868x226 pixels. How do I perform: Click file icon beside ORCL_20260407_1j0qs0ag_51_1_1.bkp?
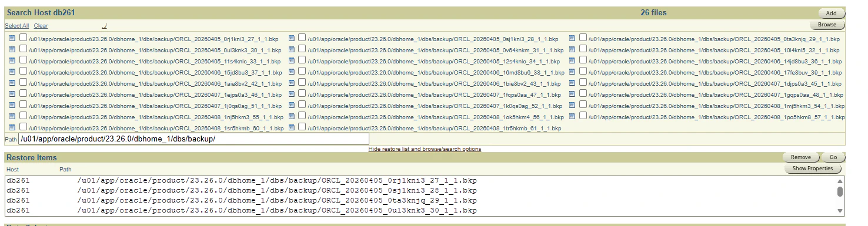(12, 105)
